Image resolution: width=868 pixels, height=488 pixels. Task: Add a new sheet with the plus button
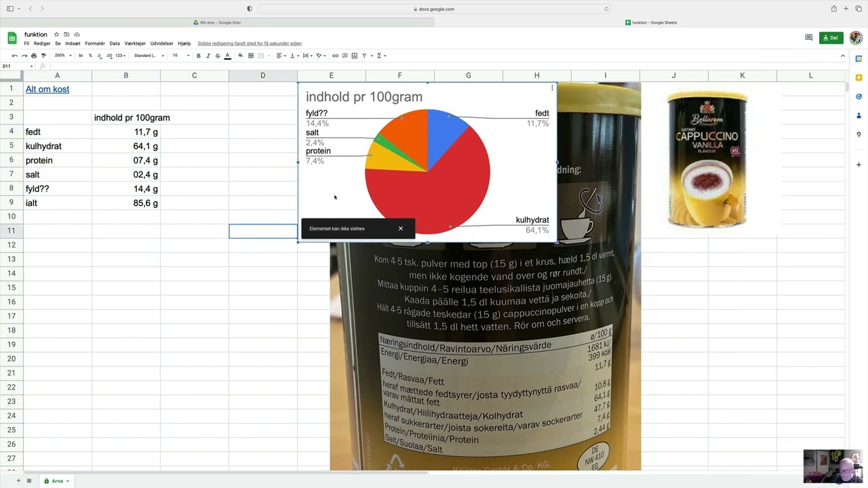click(x=18, y=481)
